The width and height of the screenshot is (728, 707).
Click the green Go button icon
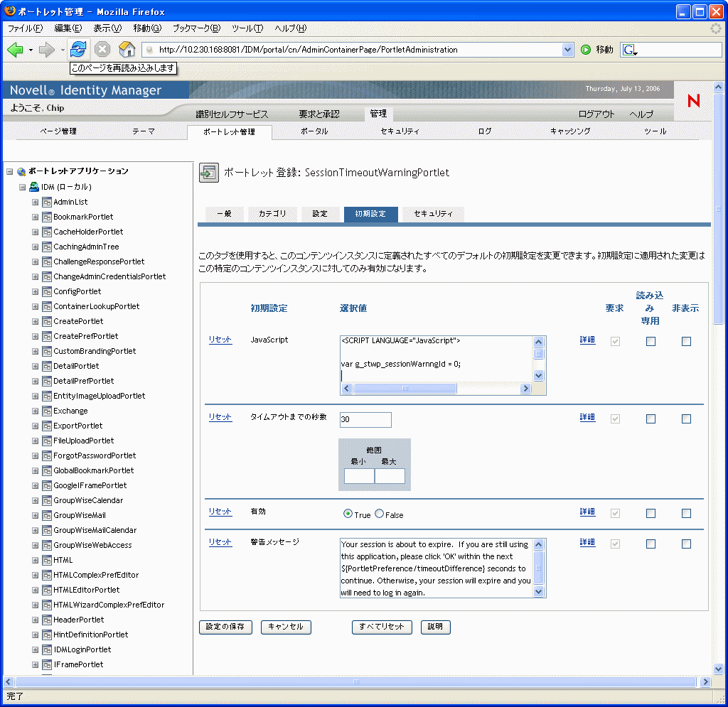click(x=586, y=50)
